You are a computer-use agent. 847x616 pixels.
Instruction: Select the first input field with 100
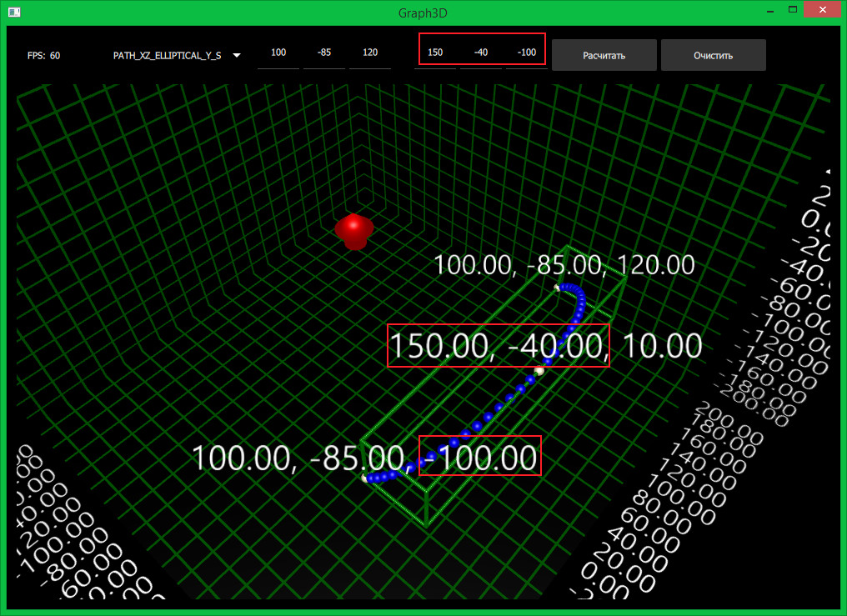(278, 53)
